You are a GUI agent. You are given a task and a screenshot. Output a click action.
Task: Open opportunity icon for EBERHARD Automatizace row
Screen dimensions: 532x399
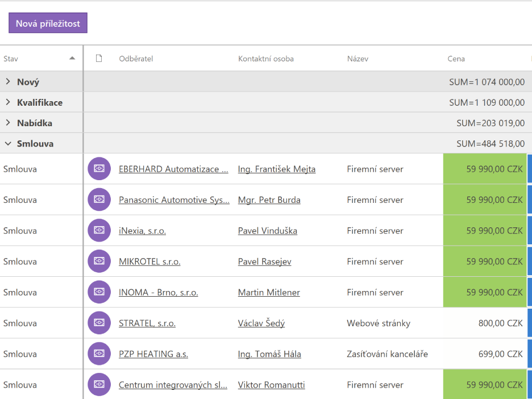point(99,169)
